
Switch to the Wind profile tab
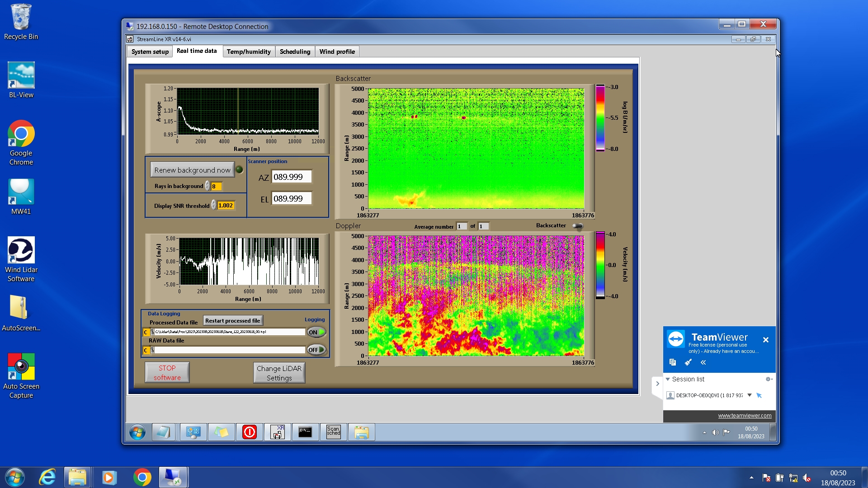click(x=337, y=52)
